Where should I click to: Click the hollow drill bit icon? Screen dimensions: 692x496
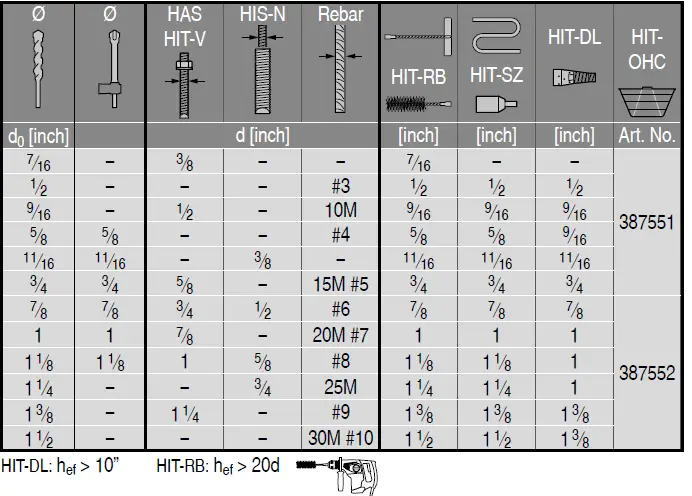(110, 69)
